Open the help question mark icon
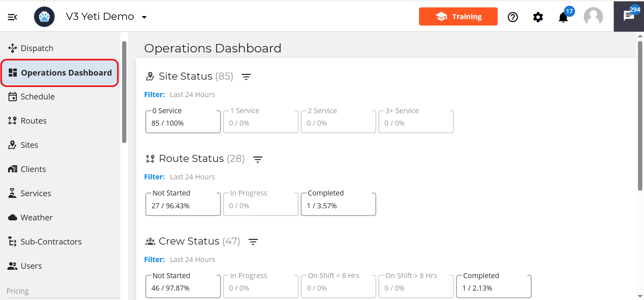The image size is (644, 300). point(513,17)
